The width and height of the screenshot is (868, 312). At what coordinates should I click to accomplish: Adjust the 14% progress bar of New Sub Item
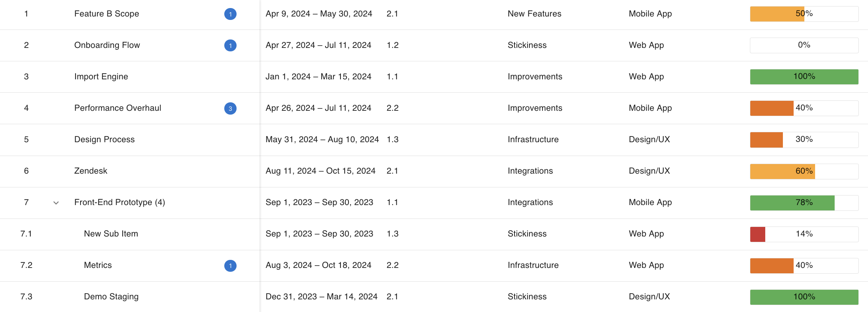point(804,234)
